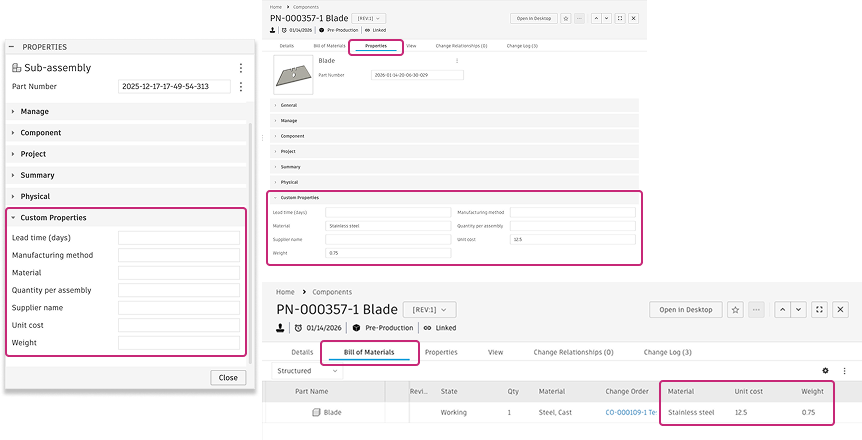Open Components breadcrumb in the Bill of Materials page
Viewport: 862px width, 440px height.
[332, 292]
